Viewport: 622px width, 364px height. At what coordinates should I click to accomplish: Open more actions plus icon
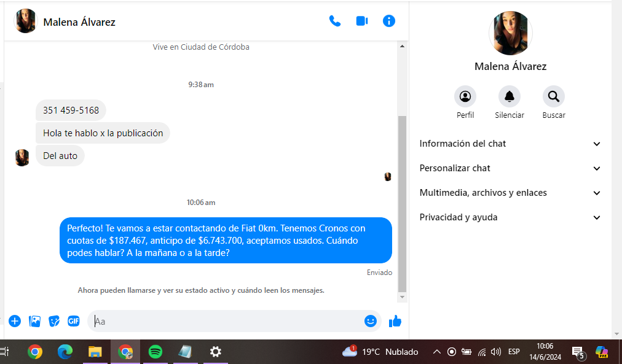[x=15, y=321]
